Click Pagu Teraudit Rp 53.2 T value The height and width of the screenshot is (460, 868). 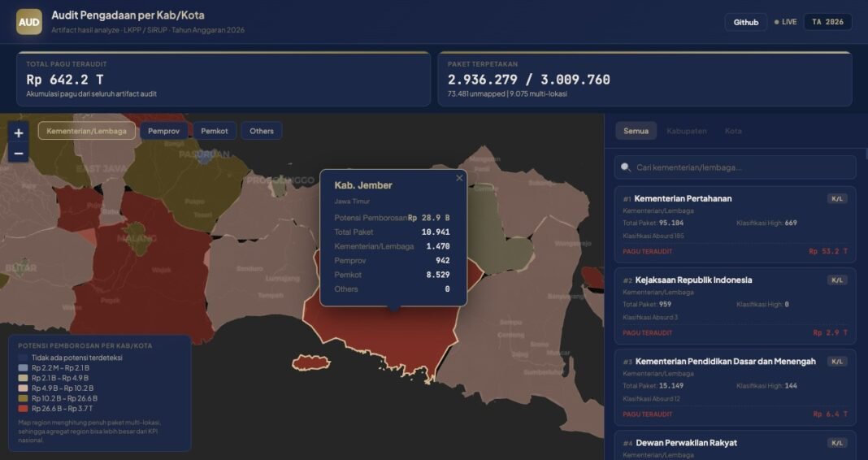tap(828, 251)
